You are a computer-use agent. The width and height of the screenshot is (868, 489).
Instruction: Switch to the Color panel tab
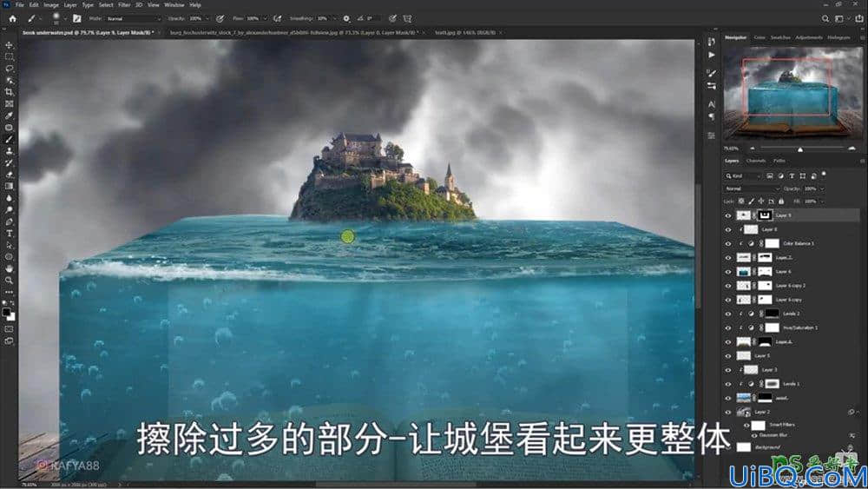click(759, 37)
